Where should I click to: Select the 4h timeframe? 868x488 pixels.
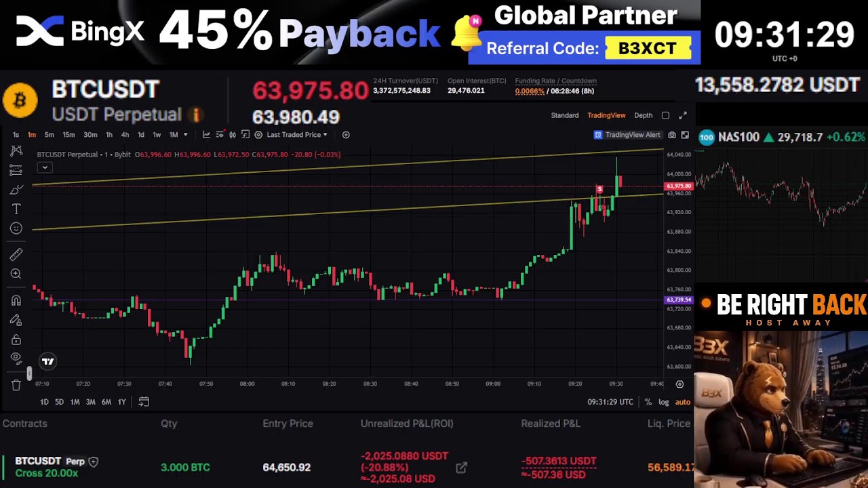125,135
